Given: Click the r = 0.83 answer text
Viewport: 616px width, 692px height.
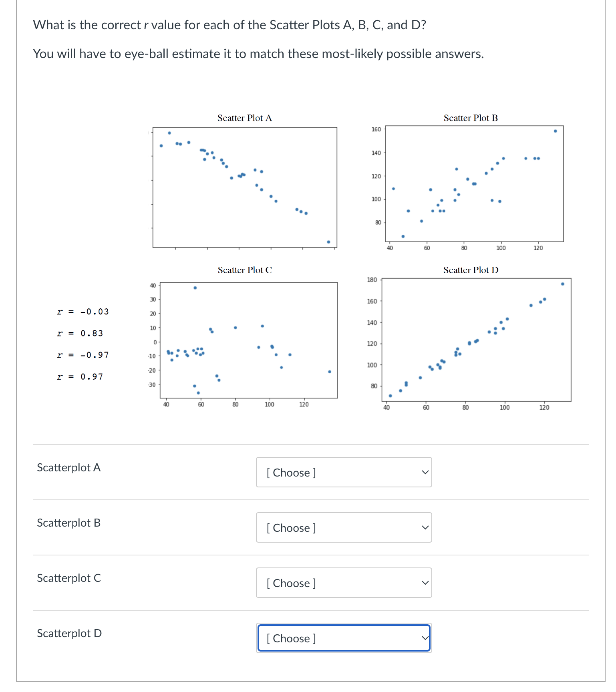Looking at the screenshot, I should coord(80,333).
